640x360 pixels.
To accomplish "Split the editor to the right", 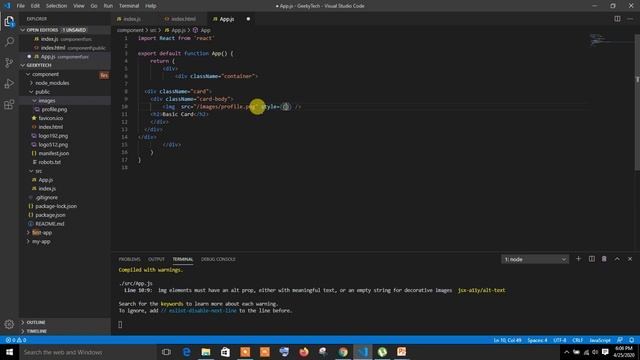I will click(x=617, y=19).
